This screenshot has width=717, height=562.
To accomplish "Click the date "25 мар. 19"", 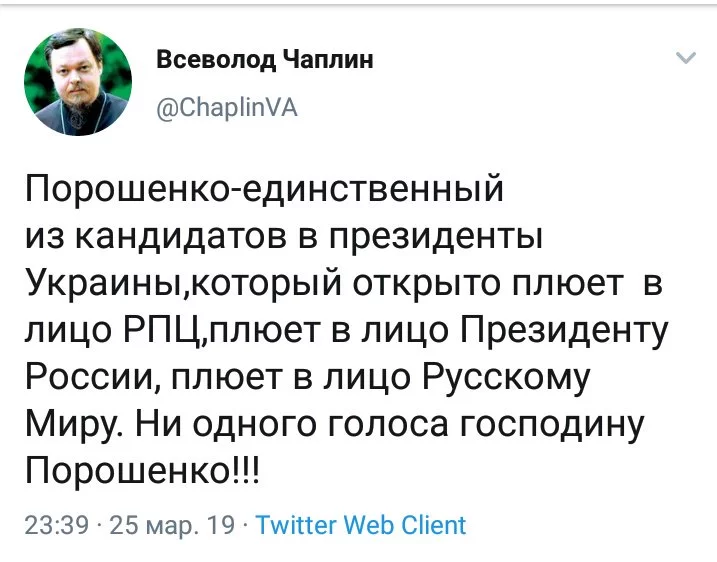I will pyautogui.click(x=171, y=525).
